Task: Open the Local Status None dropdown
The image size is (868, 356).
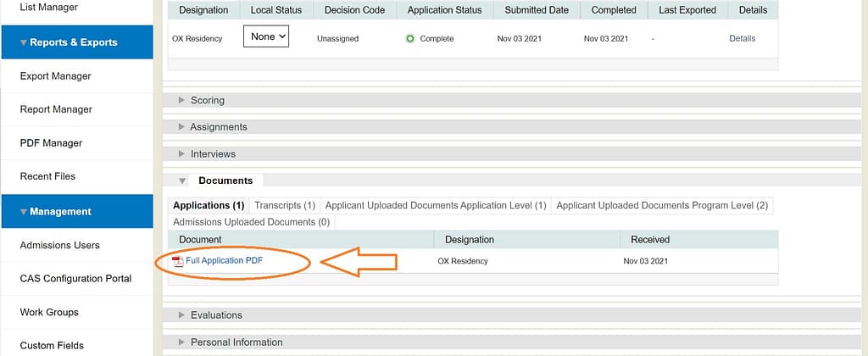Action: [266, 36]
